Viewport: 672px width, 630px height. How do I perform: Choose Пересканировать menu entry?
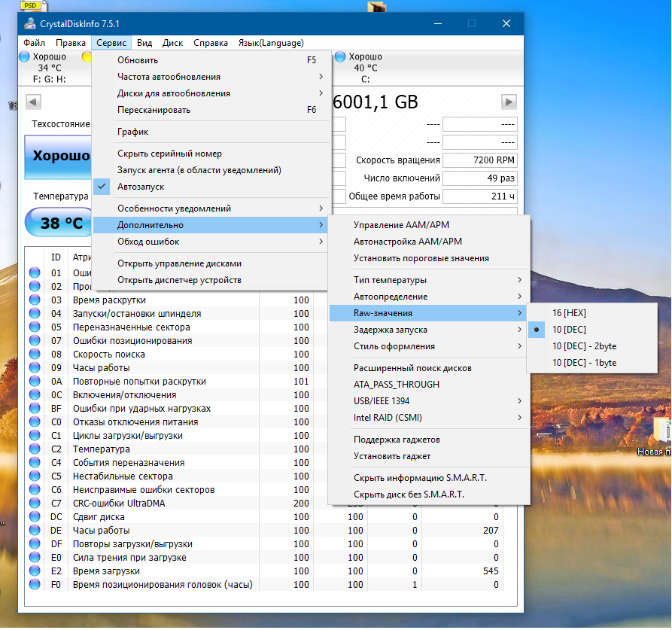click(210, 110)
